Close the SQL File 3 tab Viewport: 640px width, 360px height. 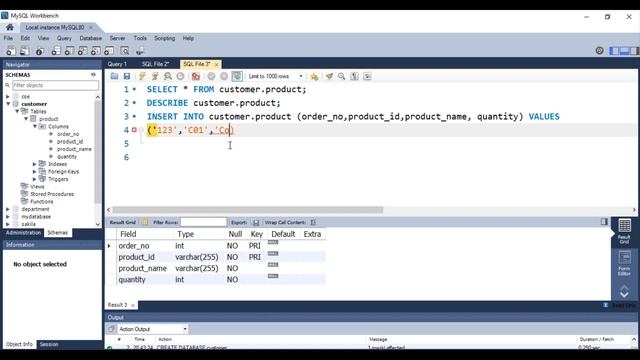click(216, 64)
